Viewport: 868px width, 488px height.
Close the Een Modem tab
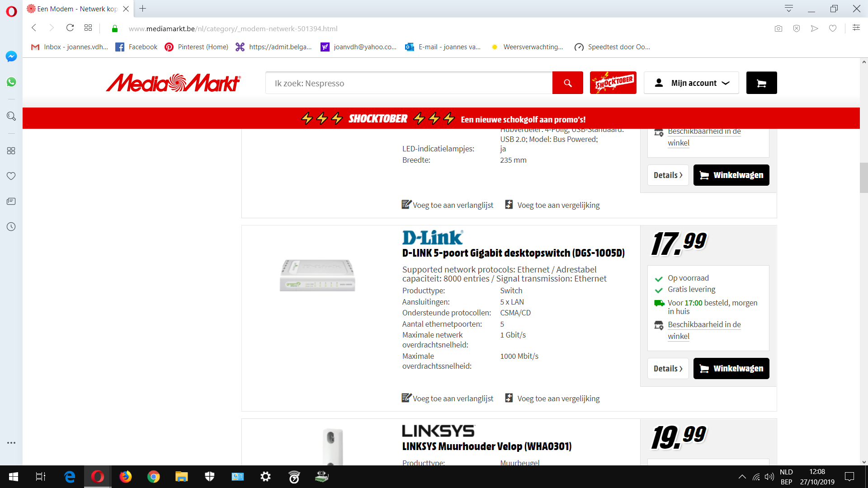coord(126,9)
